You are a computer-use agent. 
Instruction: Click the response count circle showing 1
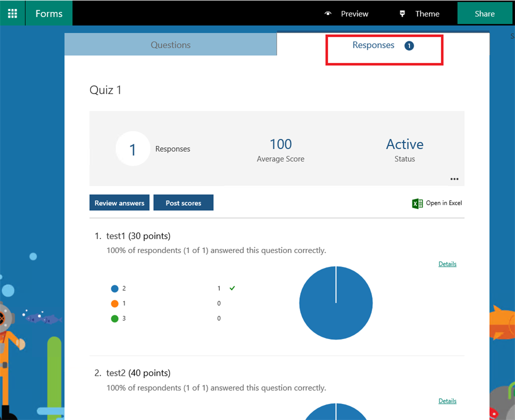133,149
